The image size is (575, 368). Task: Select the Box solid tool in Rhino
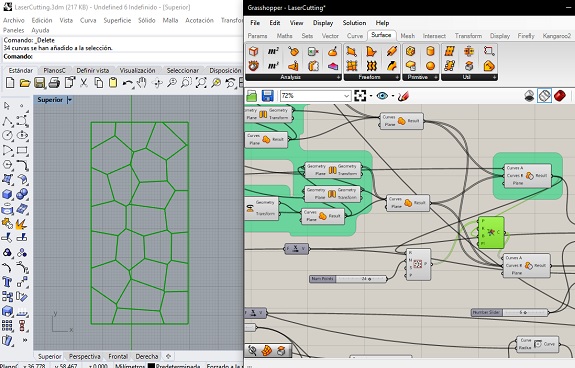coord(7,194)
